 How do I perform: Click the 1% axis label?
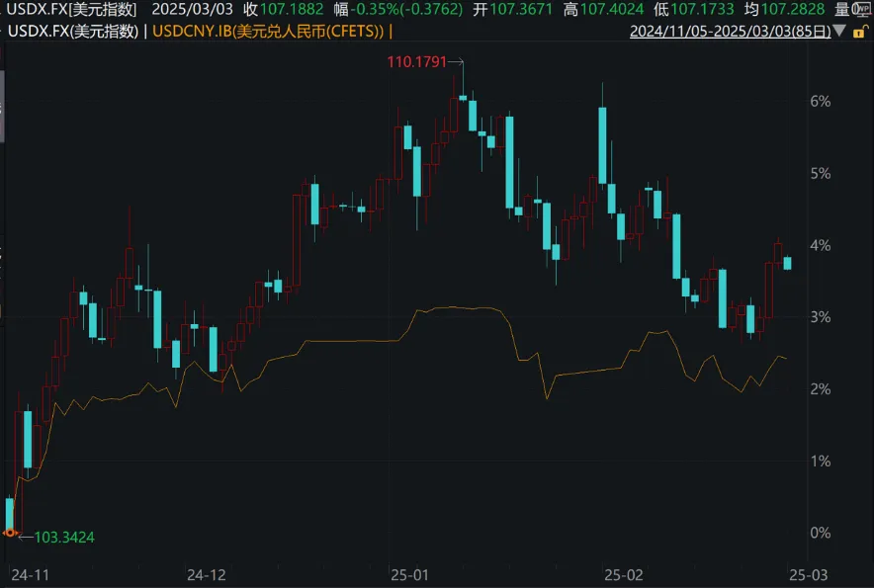click(820, 461)
